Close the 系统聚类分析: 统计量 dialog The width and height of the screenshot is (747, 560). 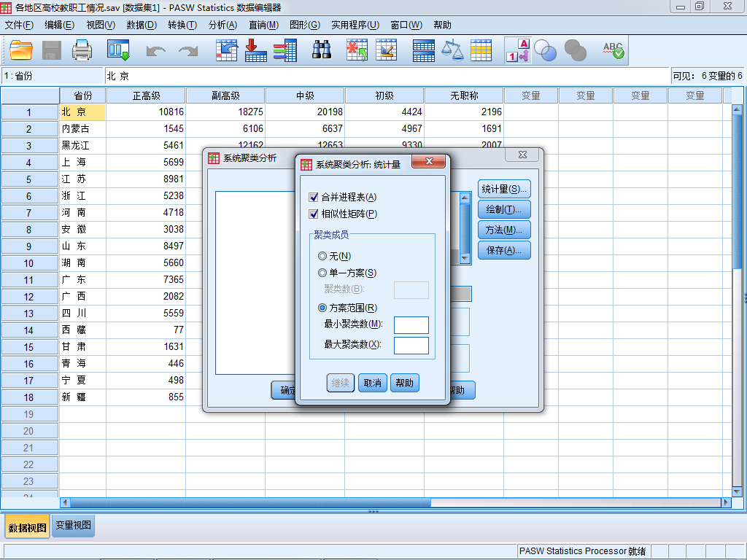point(429,161)
